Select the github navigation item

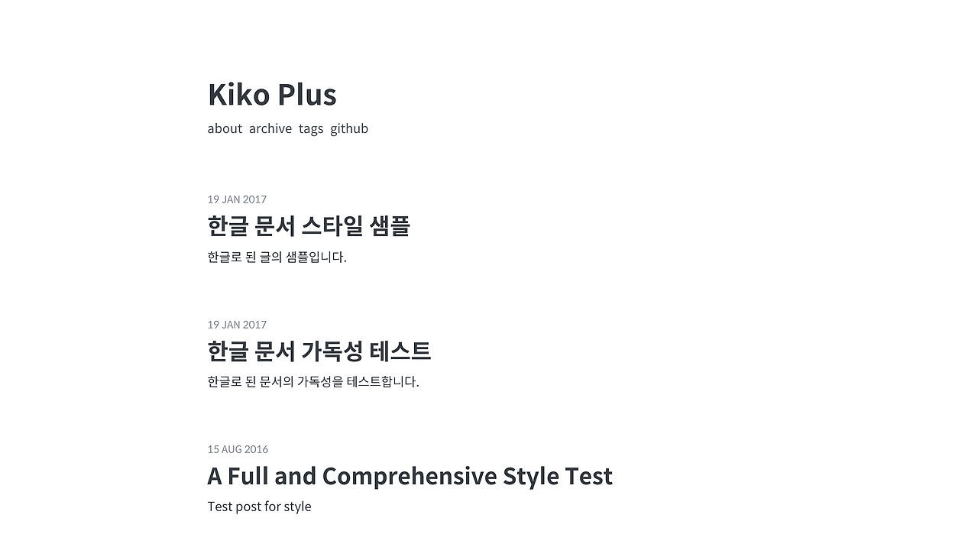(349, 128)
